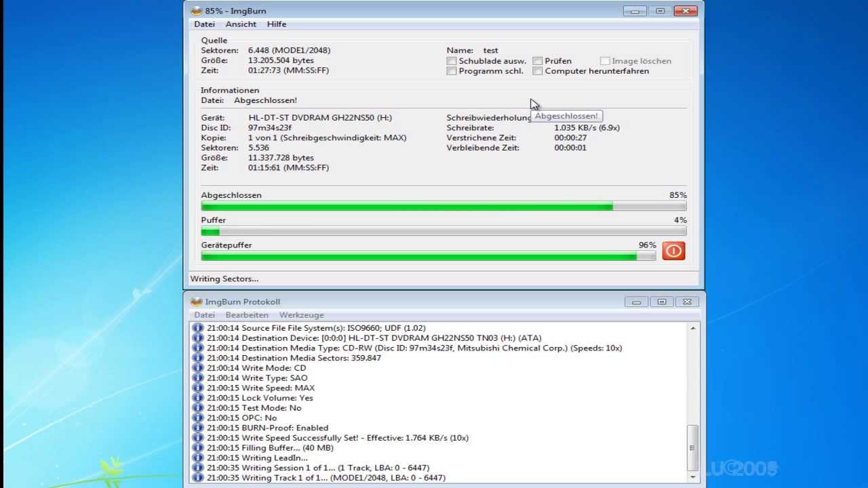This screenshot has height=488, width=868.
Task: Minimize the ImgBurn Protokoll window
Action: (636, 302)
